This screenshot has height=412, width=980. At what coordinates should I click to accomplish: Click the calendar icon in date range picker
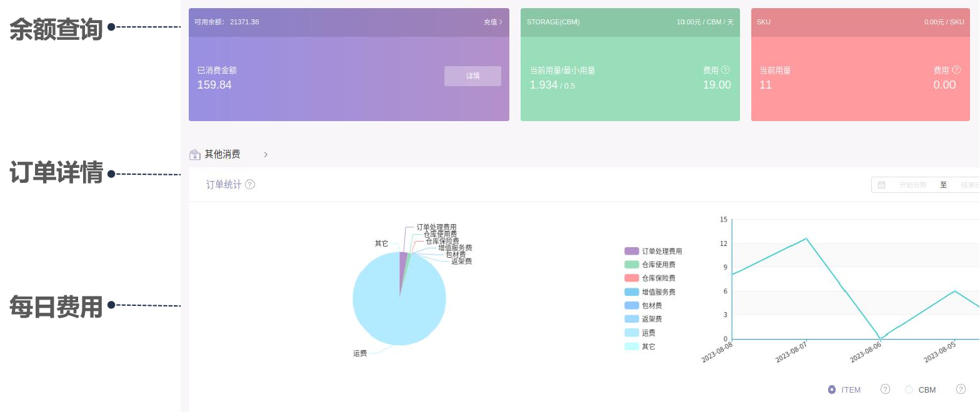click(x=881, y=185)
